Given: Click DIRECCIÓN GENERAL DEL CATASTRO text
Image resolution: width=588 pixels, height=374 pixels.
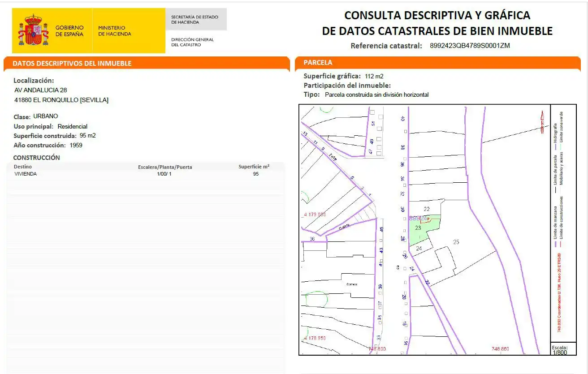Looking at the screenshot, I should click(192, 42).
